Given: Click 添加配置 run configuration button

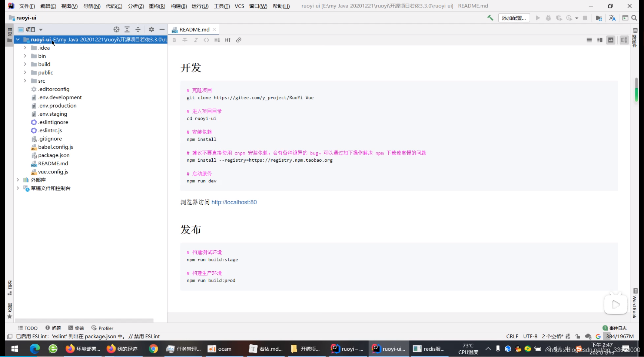Looking at the screenshot, I should coord(514,18).
